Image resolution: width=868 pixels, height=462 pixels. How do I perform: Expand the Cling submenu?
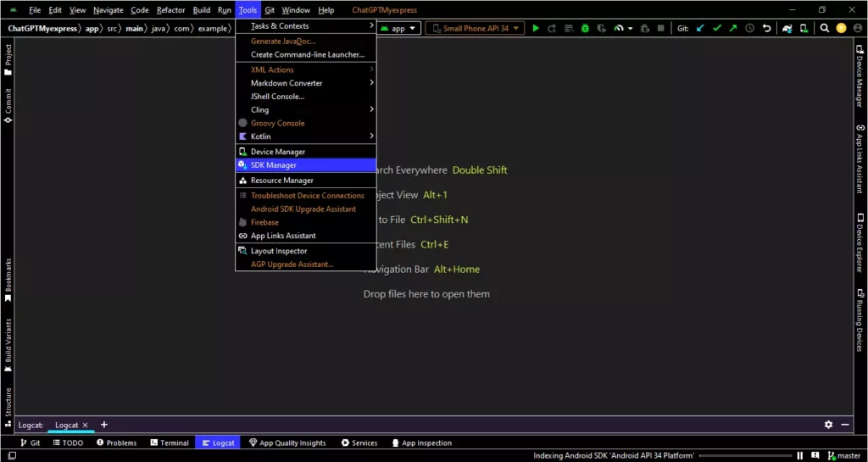[305, 109]
